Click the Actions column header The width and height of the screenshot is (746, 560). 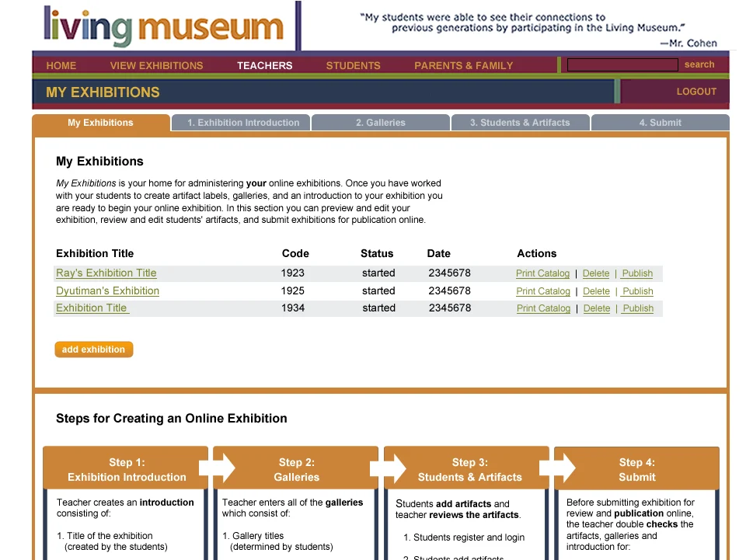pyautogui.click(x=537, y=253)
